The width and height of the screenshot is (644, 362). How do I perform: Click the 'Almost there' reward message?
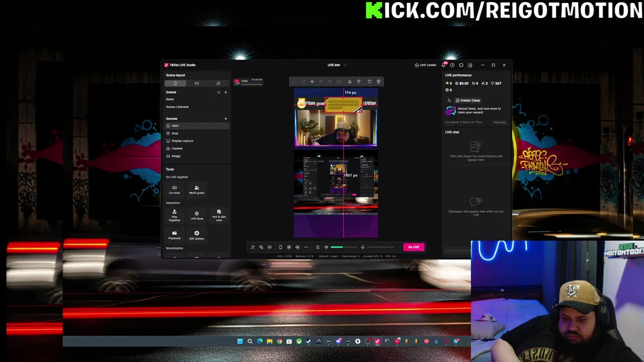pos(479,110)
